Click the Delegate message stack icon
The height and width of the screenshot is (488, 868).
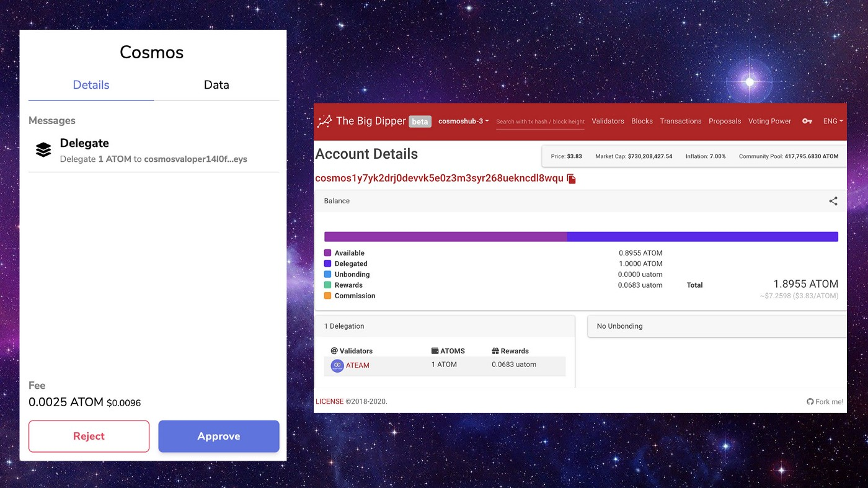[43, 150]
